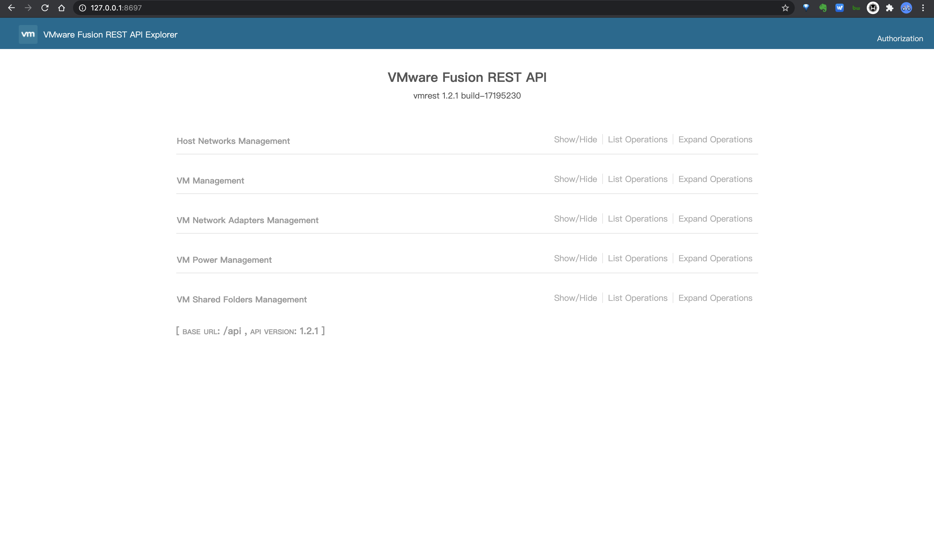List Operations for VM Power Management

[x=637, y=258]
